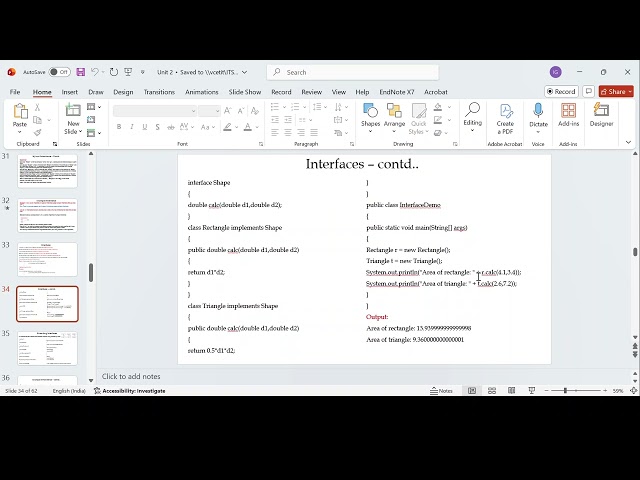This screenshot has width=640, height=480.
Task: Click the text highlight color icon
Action: point(227,127)
